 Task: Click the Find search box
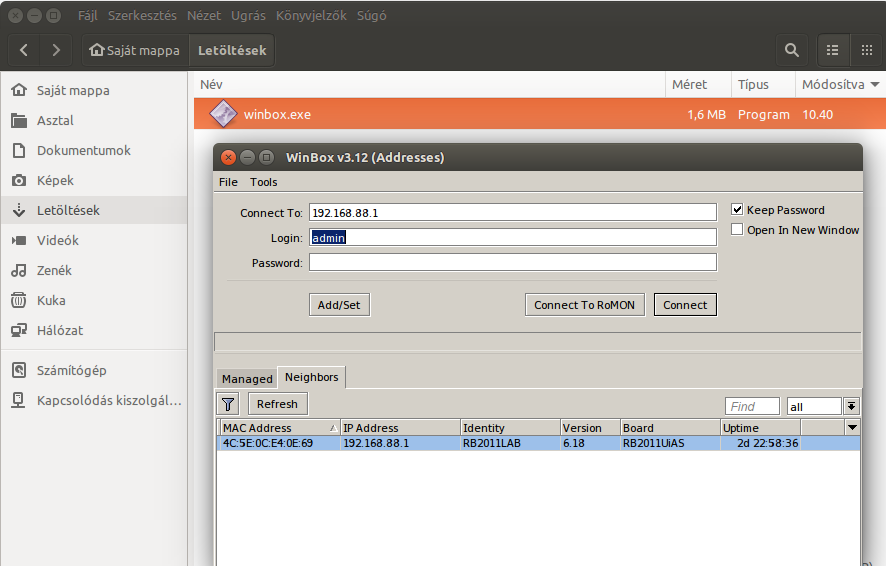752,406
